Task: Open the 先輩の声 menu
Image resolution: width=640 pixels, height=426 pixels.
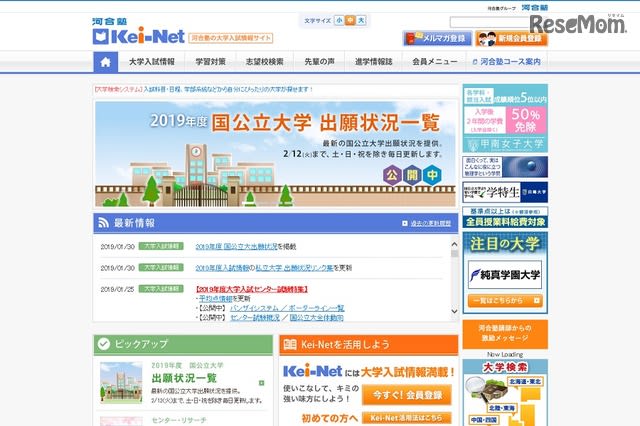Action: point(319,62)
